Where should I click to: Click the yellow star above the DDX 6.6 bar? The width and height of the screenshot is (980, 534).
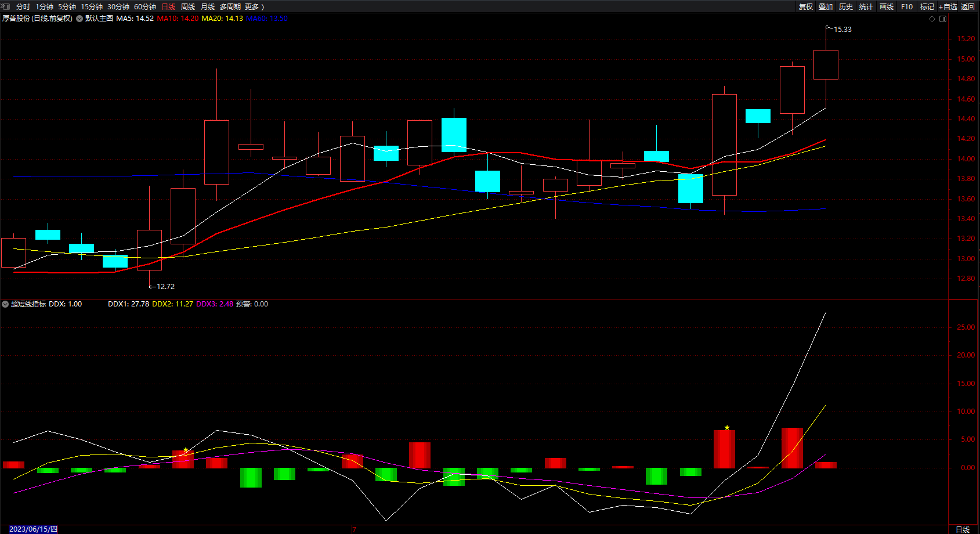pos(727,428)
